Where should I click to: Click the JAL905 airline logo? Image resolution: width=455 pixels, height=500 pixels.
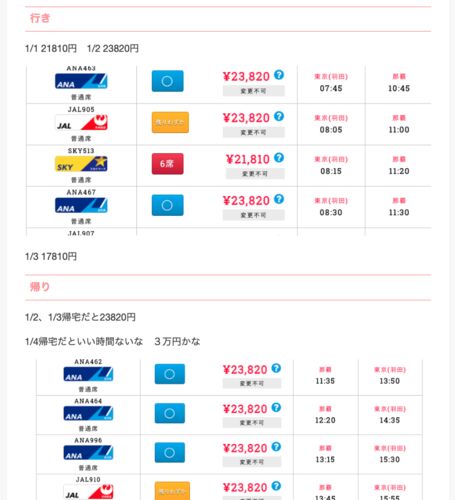81,122
